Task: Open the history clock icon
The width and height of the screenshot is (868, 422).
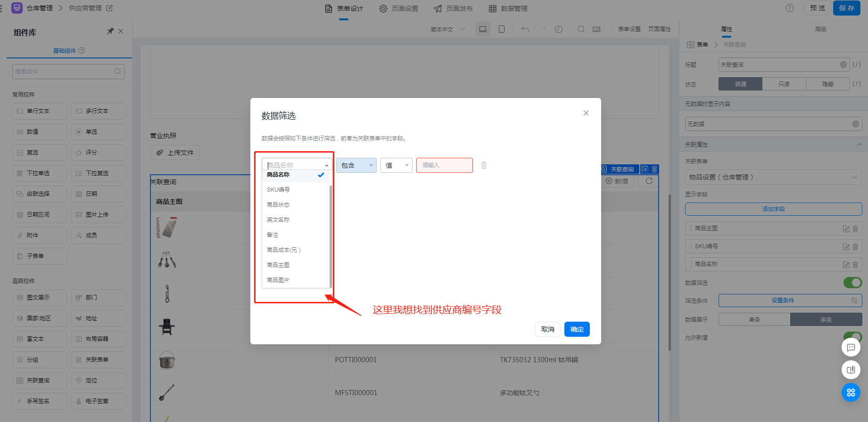Action: (559, 29)
